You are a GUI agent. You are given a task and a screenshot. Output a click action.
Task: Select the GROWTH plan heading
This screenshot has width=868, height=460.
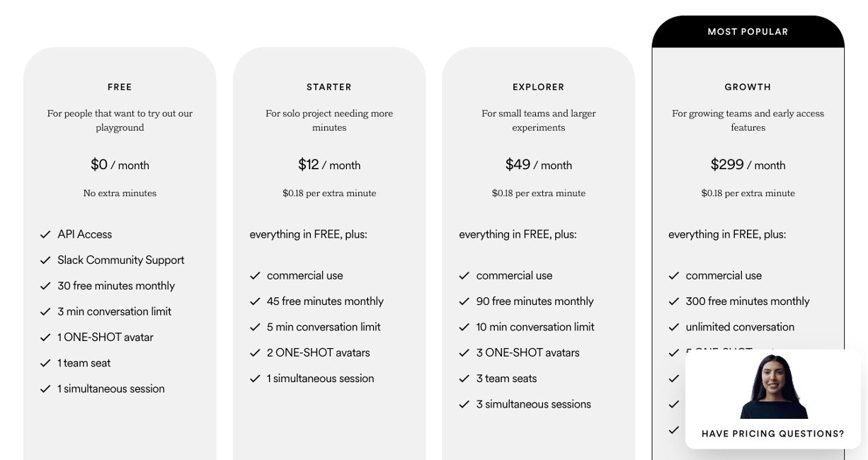[748, 87]
